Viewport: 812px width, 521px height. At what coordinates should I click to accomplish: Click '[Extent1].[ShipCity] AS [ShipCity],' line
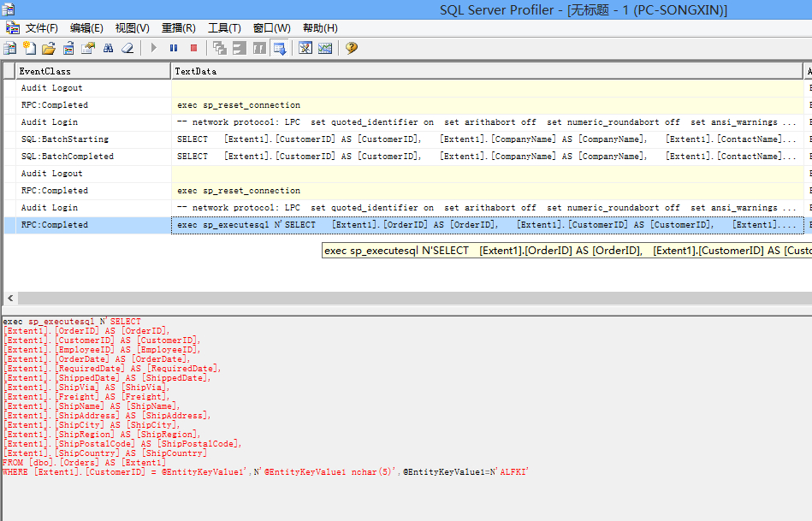click(x=92, y=425)
